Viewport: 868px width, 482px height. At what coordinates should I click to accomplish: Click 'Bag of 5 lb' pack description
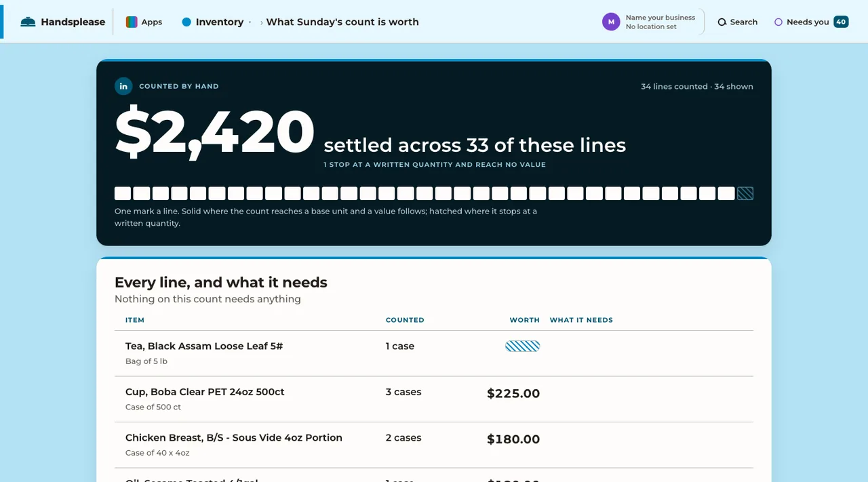tap(146, 361)
